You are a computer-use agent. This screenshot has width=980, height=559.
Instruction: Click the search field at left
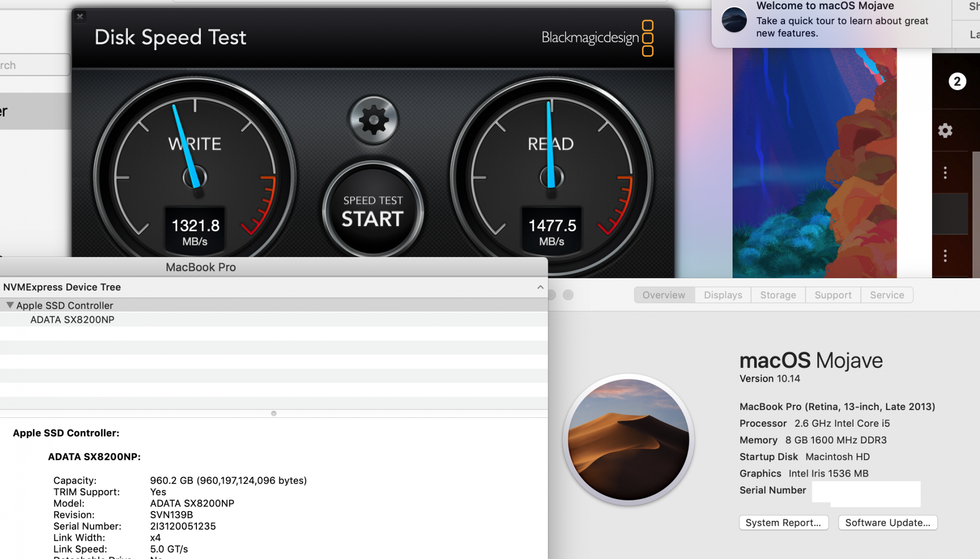[34, 65]
